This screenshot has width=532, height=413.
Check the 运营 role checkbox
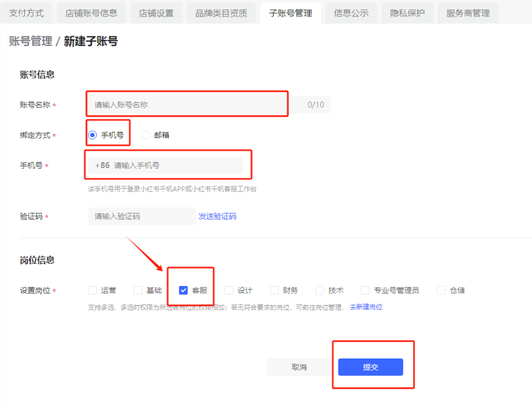[92, 290]
